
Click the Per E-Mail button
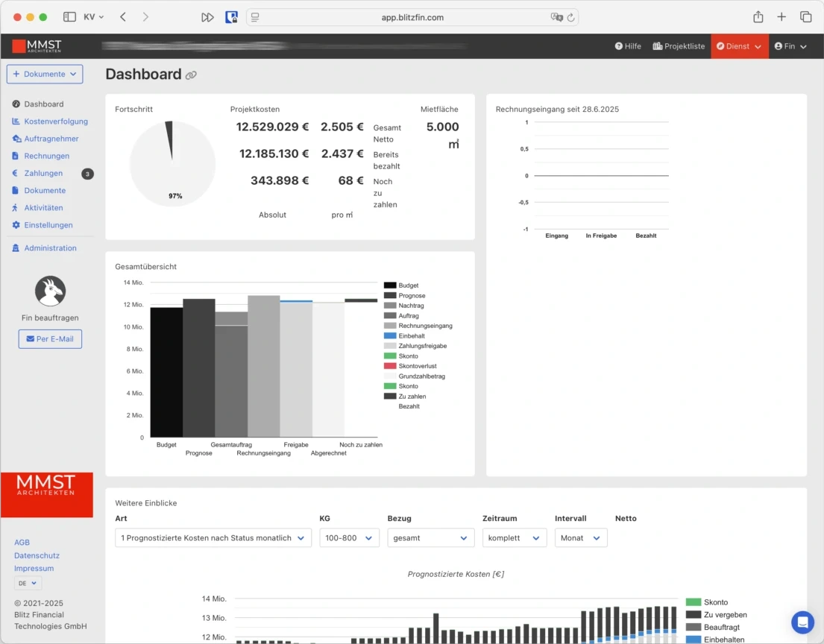50,339
